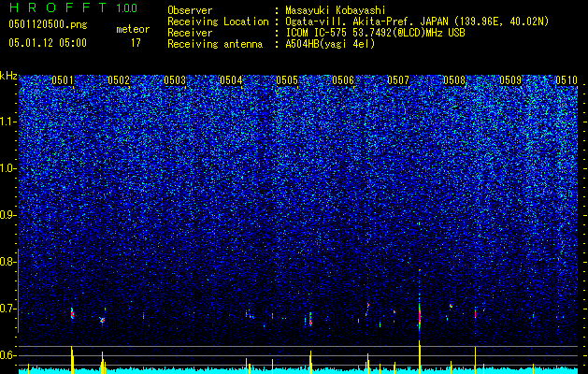Click time marker 0501

pos(63,80)
